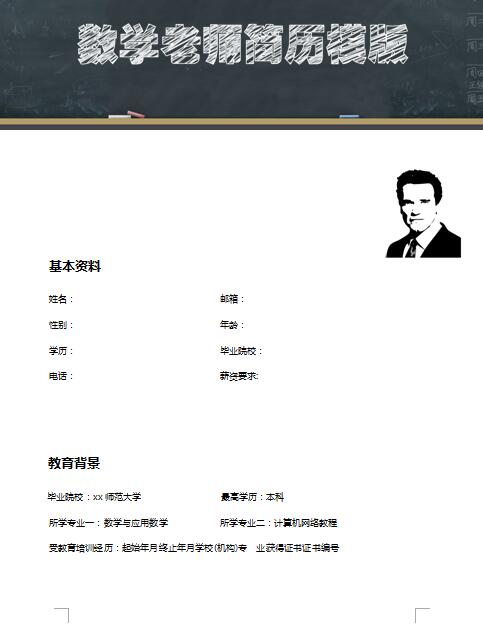This screenshot has width=483, height=631.
Task: Click '所学专业二：计算机网络教程' line
Action: [x=279, y=523]
